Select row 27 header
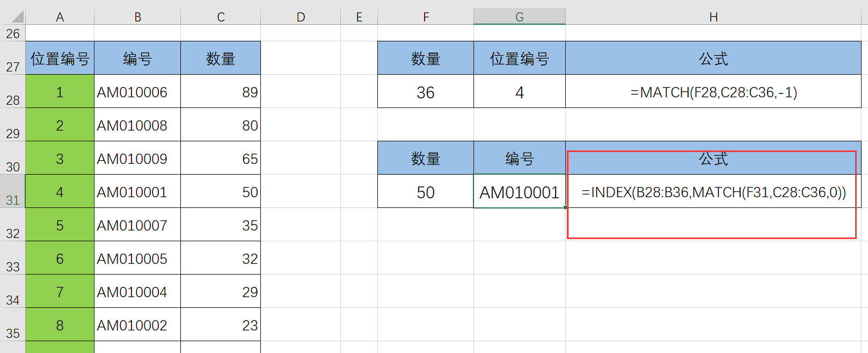This screenshot has width=868, height=353. 13,58
